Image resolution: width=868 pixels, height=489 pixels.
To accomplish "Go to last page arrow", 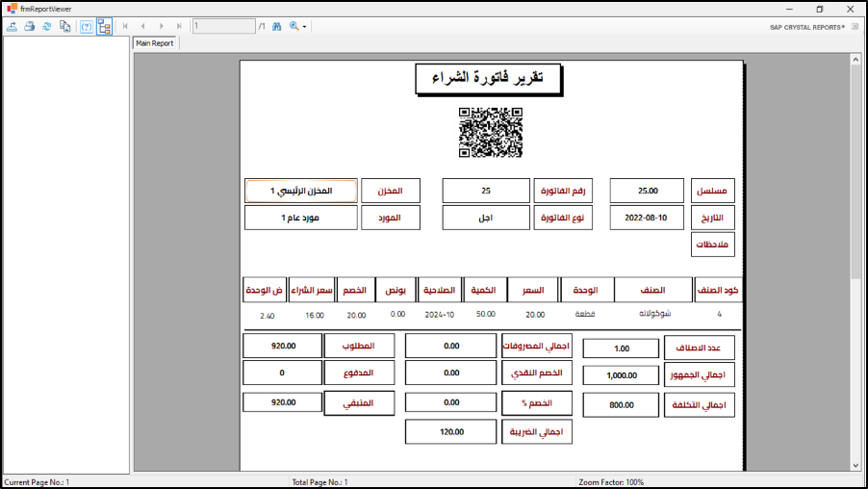I will tap(179, 26).
